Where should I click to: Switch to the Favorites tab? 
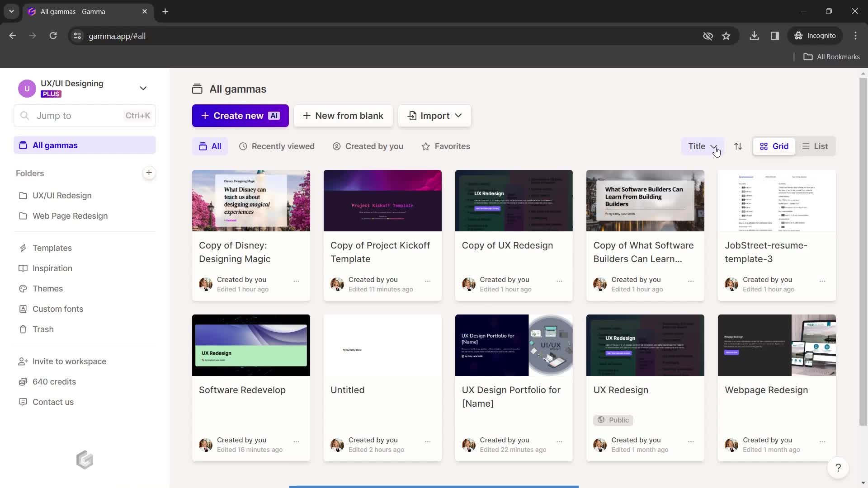click(446, 146)
